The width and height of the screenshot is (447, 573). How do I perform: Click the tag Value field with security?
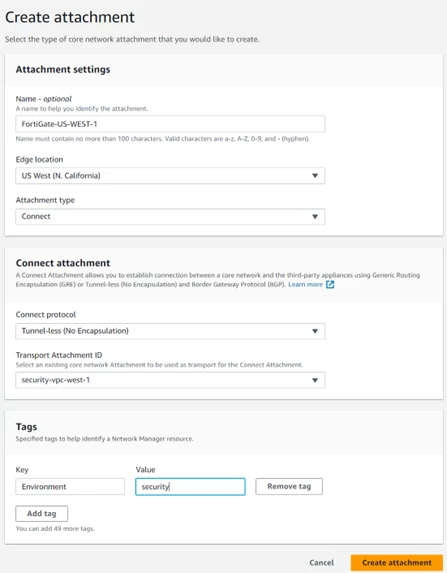click(190, 486)
